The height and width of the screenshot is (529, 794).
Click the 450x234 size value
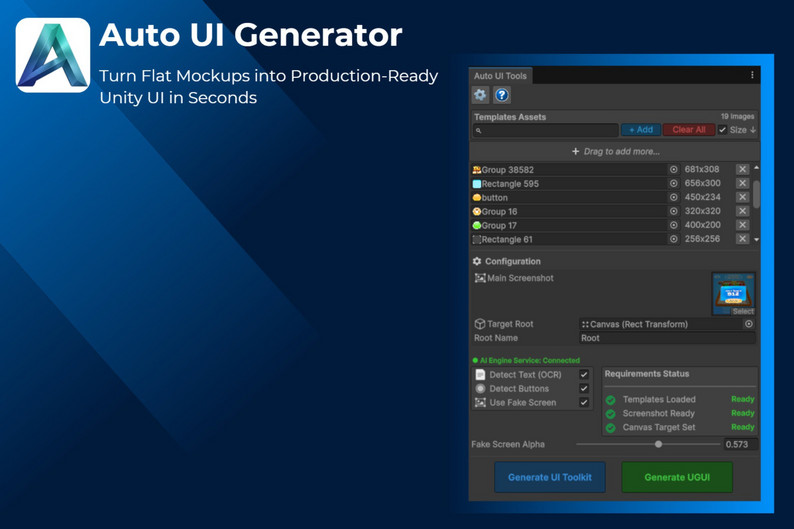(702, 197)
